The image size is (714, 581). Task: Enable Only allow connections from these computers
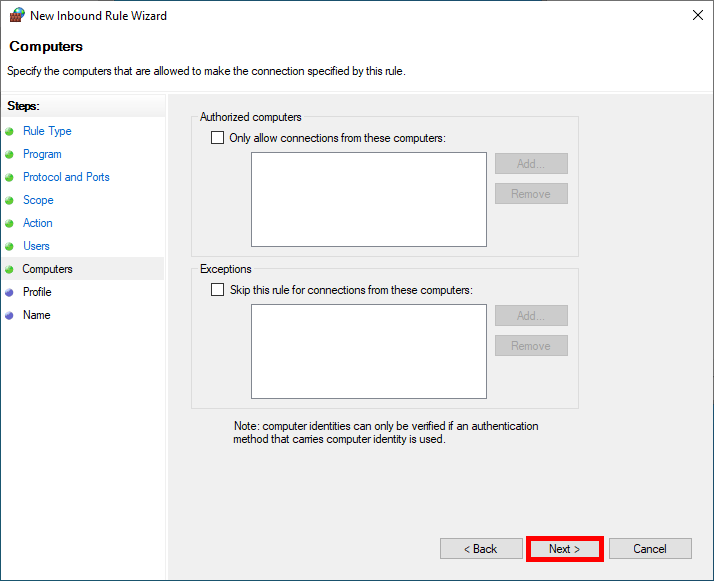click(217, 138)
